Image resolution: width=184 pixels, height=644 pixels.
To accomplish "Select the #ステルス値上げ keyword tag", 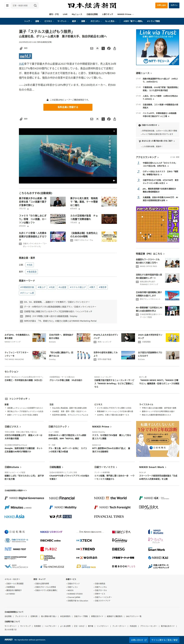I will pos(78,287).
